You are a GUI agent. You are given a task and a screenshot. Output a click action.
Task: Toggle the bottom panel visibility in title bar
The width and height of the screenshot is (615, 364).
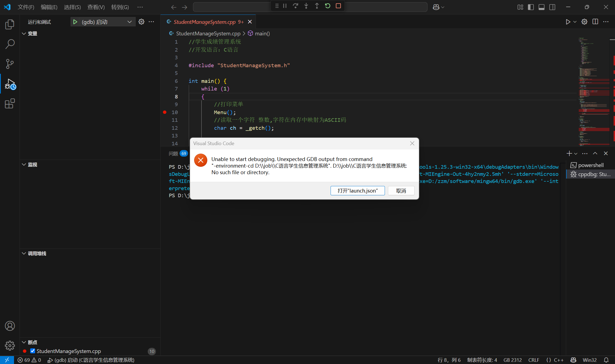[x=541, y=7]
